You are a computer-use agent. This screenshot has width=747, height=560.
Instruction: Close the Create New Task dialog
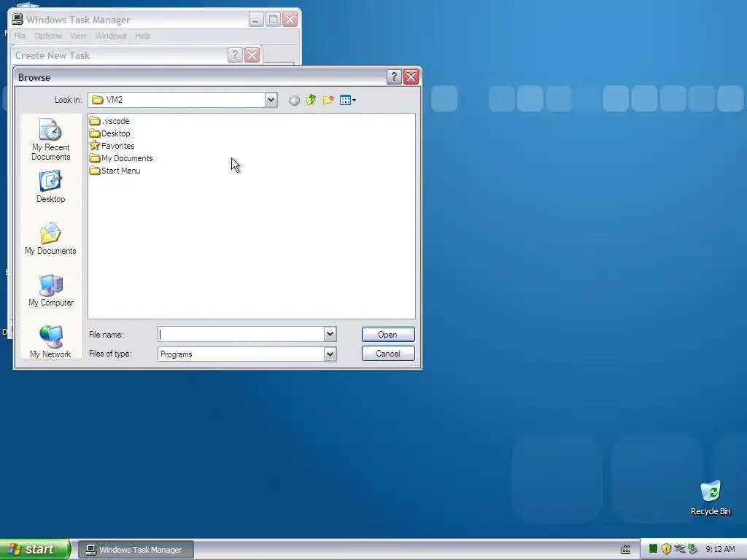[252, 55]
